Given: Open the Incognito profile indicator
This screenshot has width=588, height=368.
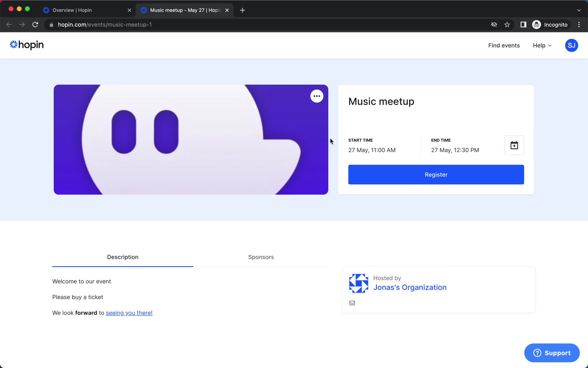Looking at the screenshot, I should (x=550, y=25).
